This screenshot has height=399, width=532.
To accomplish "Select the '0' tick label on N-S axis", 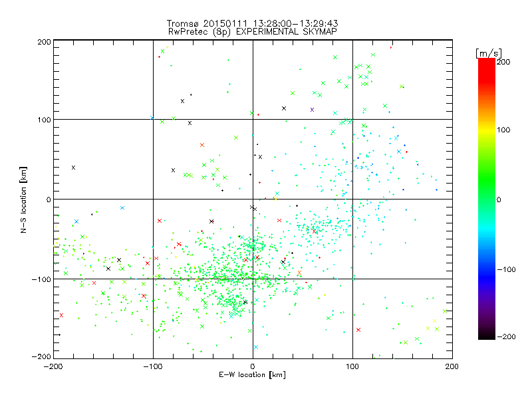I will pyautogui.click(x=49, y=199).
